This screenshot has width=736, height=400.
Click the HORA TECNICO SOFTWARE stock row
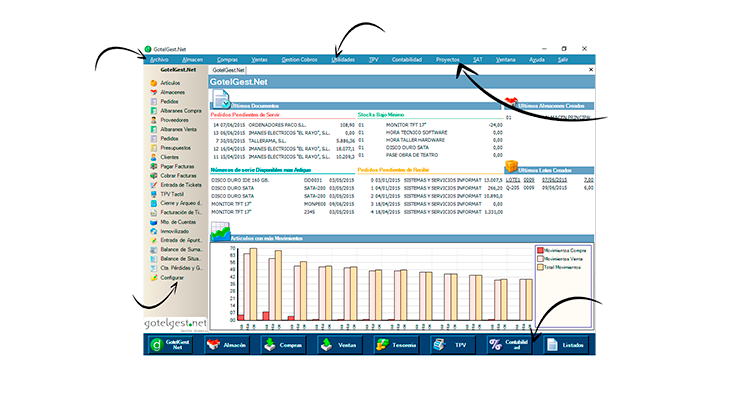[430, 133]
